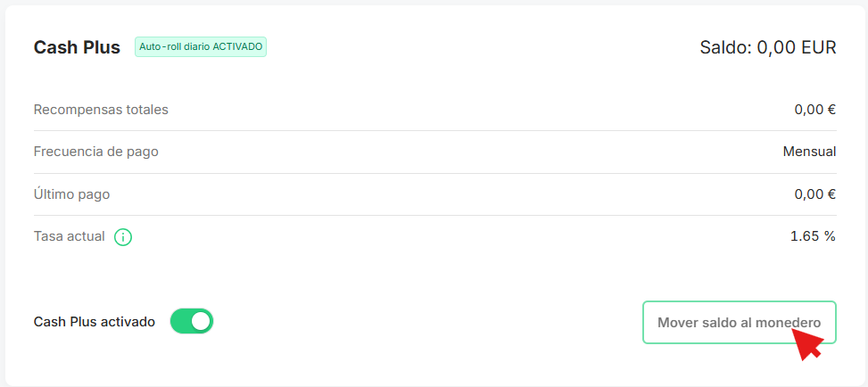This screenshot has height=387, width=868.
Task: Click the Recompensas totales 0,00 € value
Action: tap(814, 110)
